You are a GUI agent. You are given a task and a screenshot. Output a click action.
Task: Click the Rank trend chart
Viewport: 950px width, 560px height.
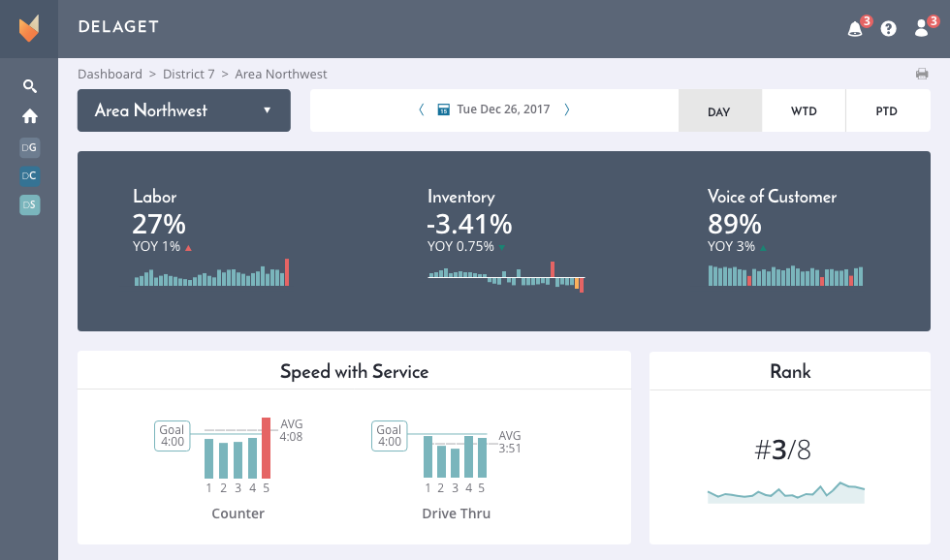(x=786, y=494)
